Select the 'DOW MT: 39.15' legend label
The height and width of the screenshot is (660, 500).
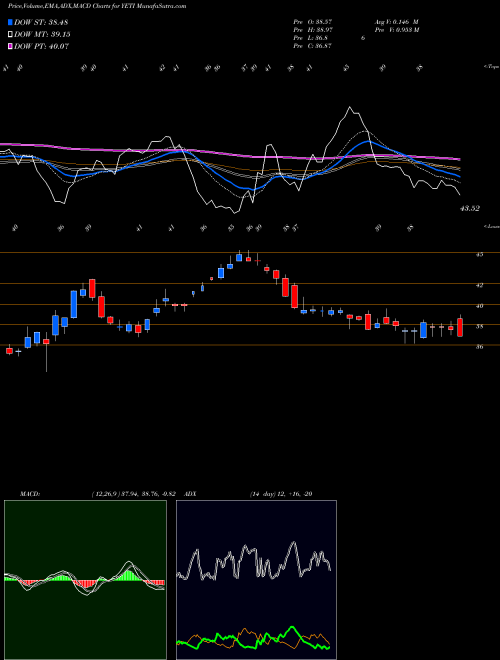(x=42, y=35)
